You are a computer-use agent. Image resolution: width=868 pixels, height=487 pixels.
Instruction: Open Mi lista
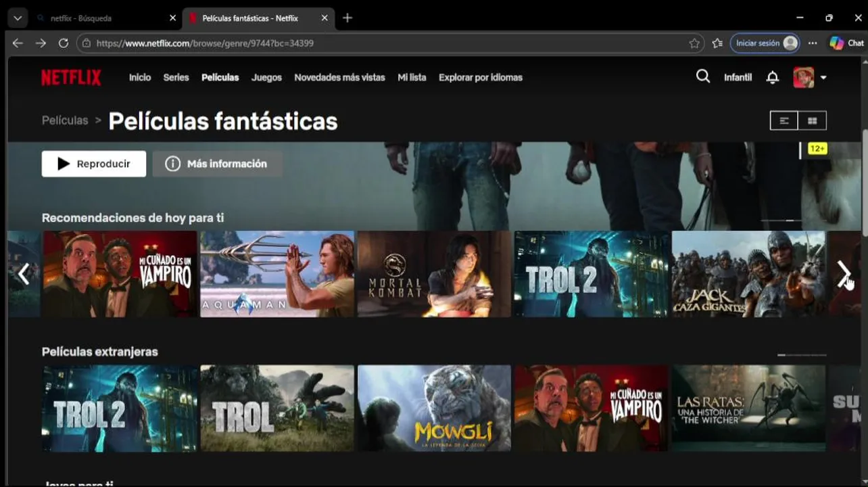412,78
